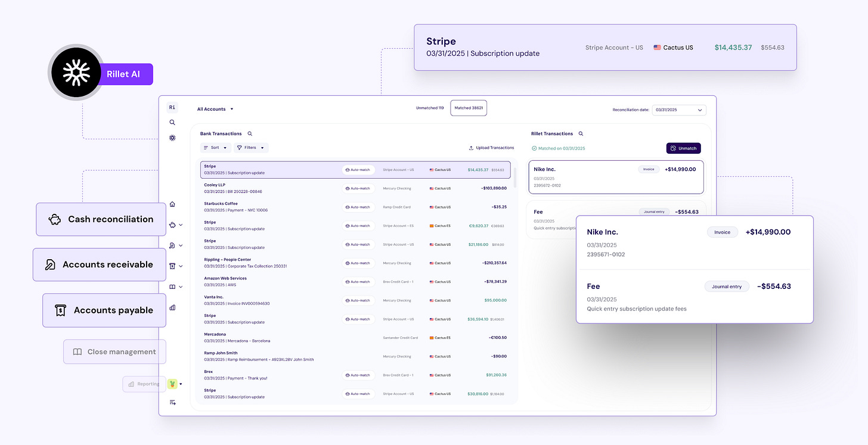Expand the accounts payable sidebar chevron
The width and height of the screenshot is (868, 445).
181,266
